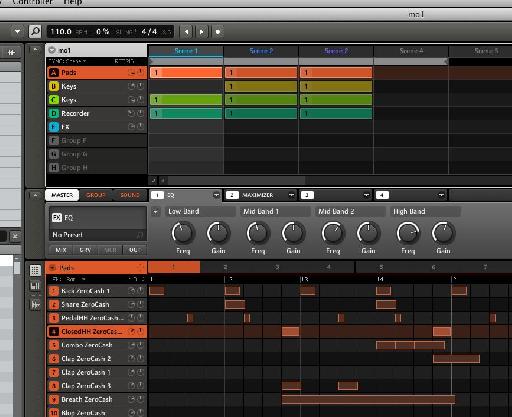Select sound slot 5 number icon
Screen dimensions: 512x417
tap(54, 345)
